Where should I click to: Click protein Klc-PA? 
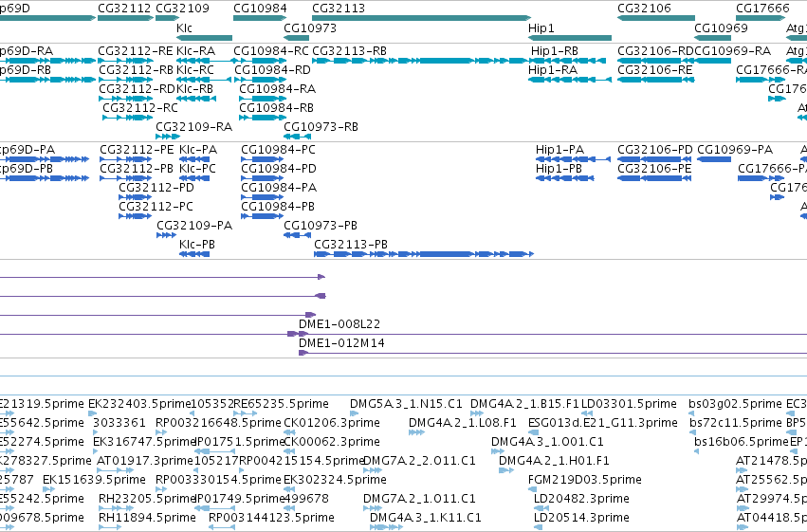194,159
